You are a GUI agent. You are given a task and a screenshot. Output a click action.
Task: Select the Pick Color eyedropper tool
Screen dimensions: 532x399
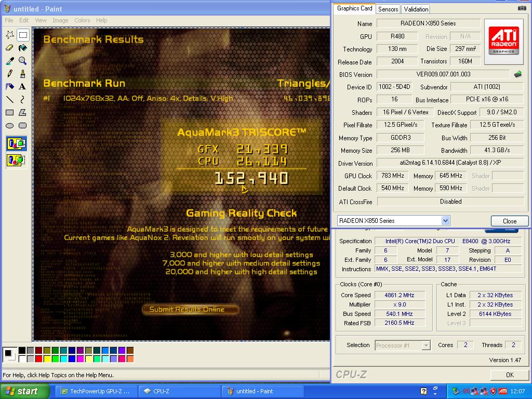click(10, 61)
